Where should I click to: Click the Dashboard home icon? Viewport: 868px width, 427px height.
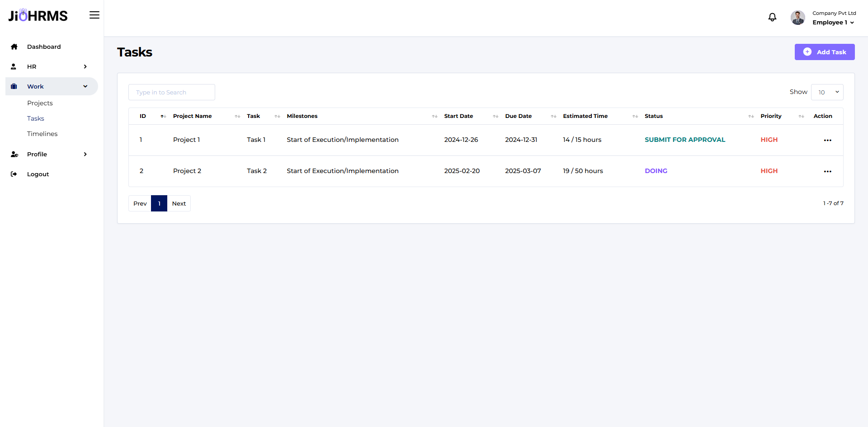pos(14,47)
